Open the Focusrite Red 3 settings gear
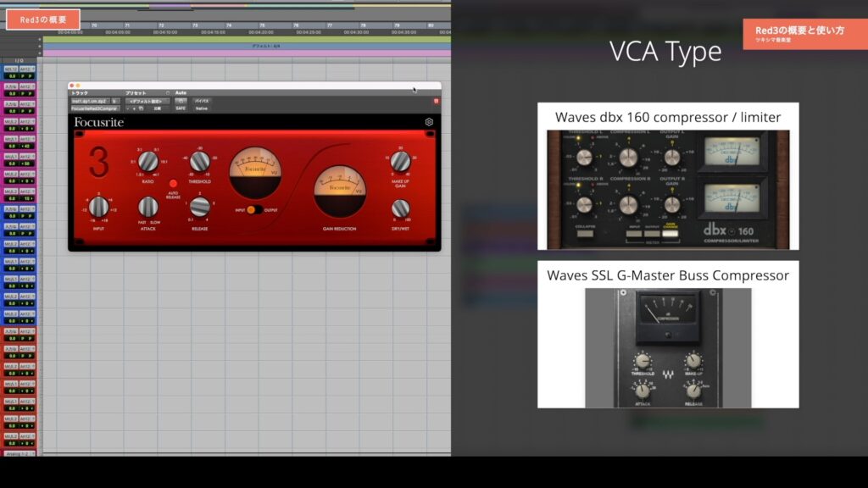 coord(429,122)
